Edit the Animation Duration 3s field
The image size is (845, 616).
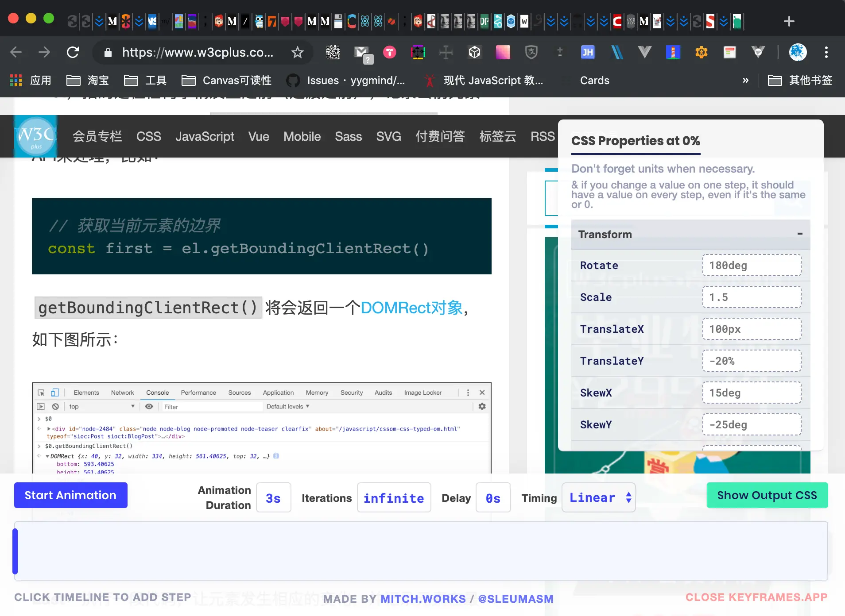point(274,497)
